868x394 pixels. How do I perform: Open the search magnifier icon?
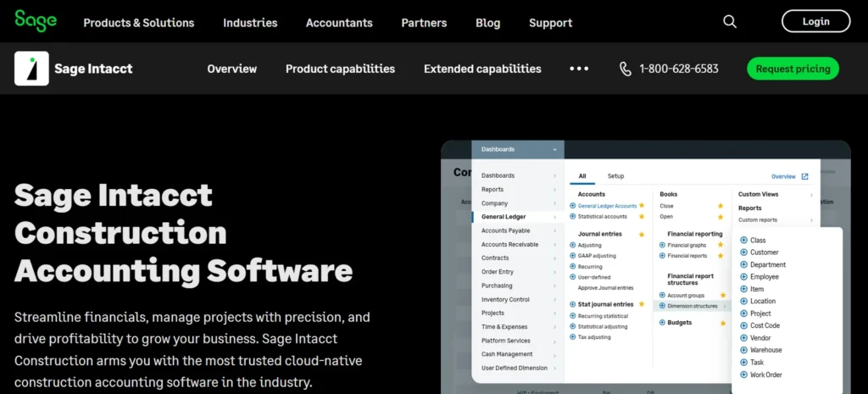coord(730,21)
